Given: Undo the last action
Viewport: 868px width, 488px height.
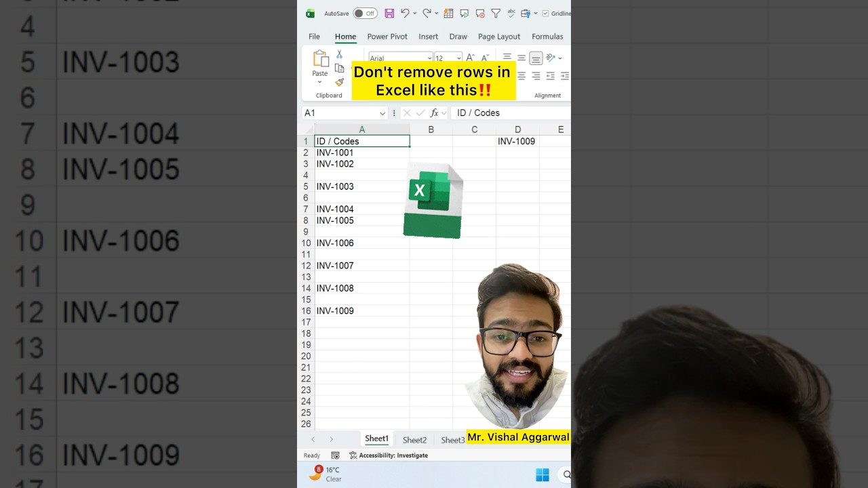Looking at the screenshot, I should coord(405,13).
